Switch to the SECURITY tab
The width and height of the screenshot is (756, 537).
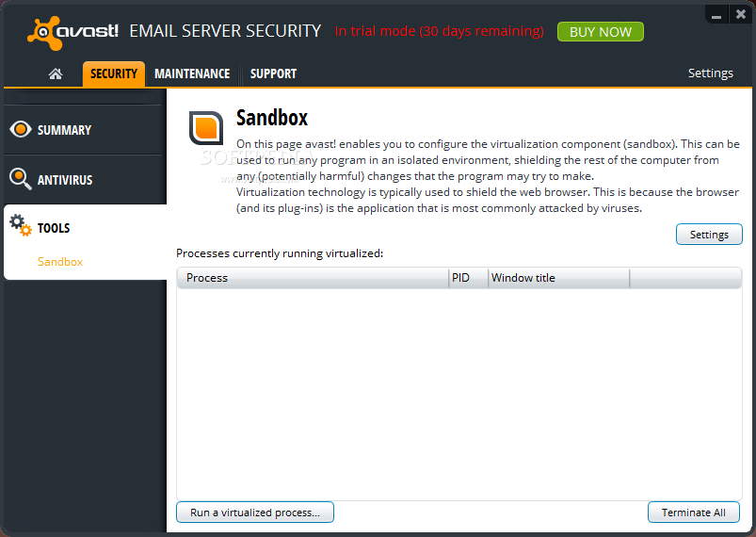(x=114, y=73)
